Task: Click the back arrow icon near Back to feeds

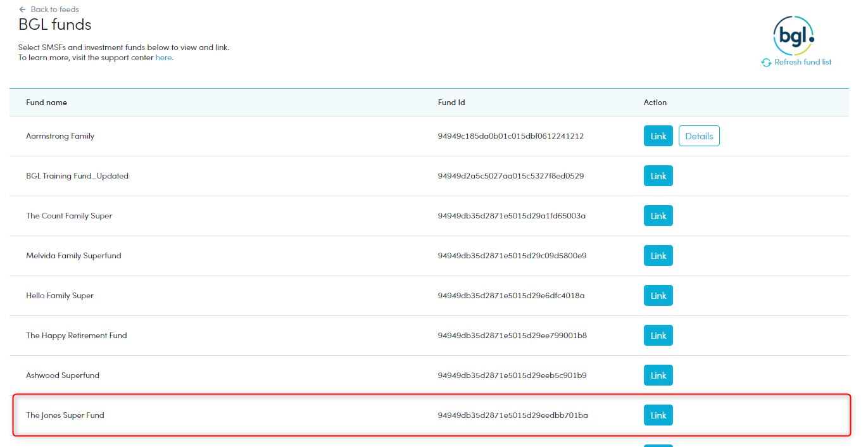Action: [23, 9]
